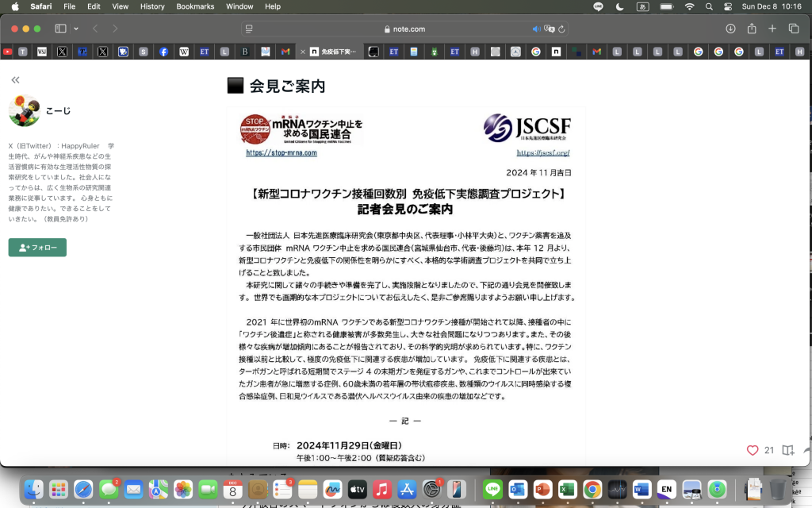Open a new tab with the plus icon
The width and height of the screenshot is (812, 508).
coord(771,27)
